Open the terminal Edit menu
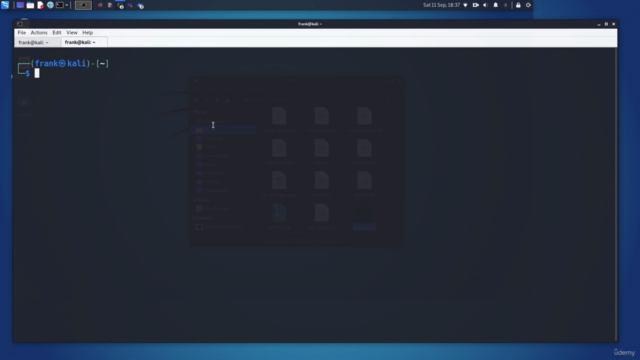The height and width of the screenshot is (360, 640). click(57, 33)
